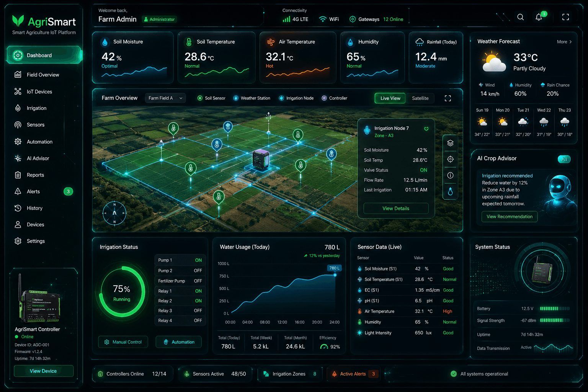
Task: Click the compass on the farm map
Action: click(114, 213)
